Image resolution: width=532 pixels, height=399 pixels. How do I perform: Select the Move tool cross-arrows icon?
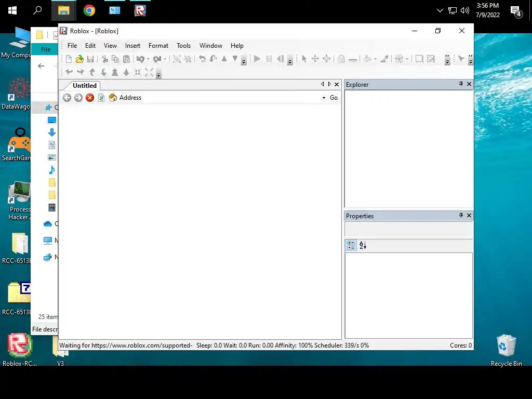coord(315,59)
